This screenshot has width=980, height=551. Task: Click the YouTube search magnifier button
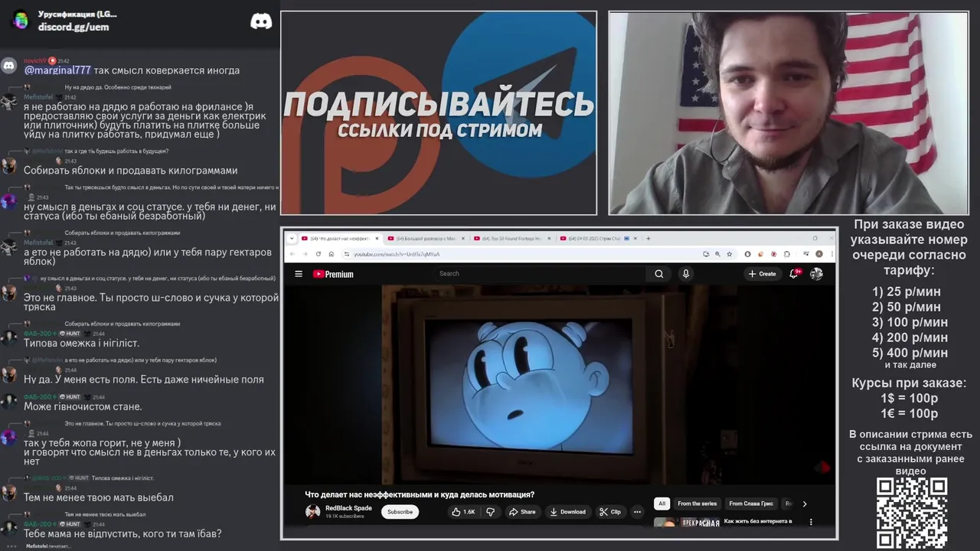[x=658, y=274]
